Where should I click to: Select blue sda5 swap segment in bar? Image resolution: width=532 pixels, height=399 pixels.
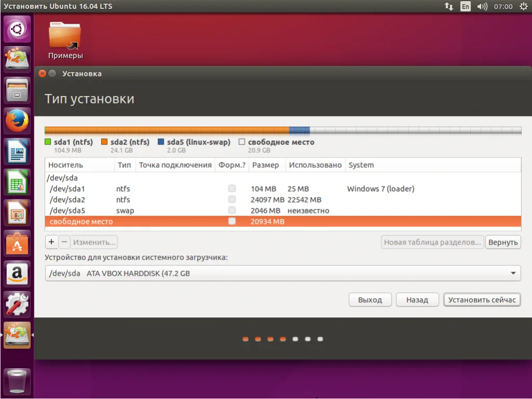click(299, 130)
